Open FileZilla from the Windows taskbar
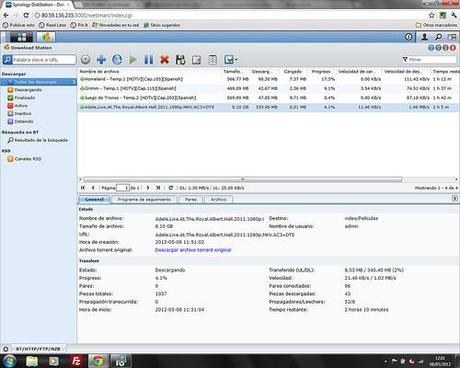This screenshot has width=460, height=368. point(76,361)
